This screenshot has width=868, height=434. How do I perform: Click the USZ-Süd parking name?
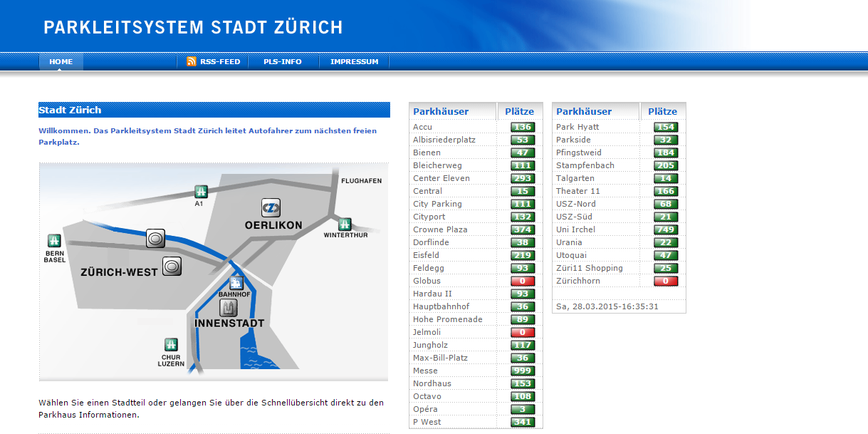[574, 217]
